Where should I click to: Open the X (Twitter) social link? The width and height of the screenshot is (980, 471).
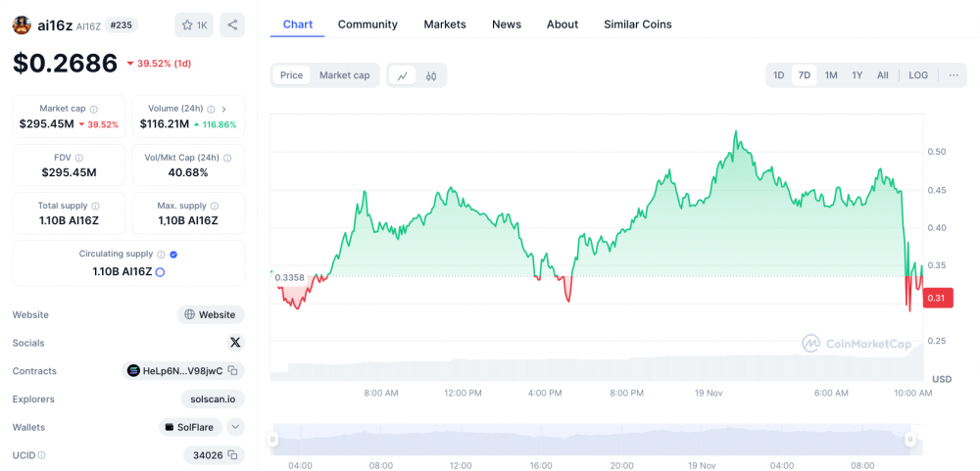click(234, 343)
